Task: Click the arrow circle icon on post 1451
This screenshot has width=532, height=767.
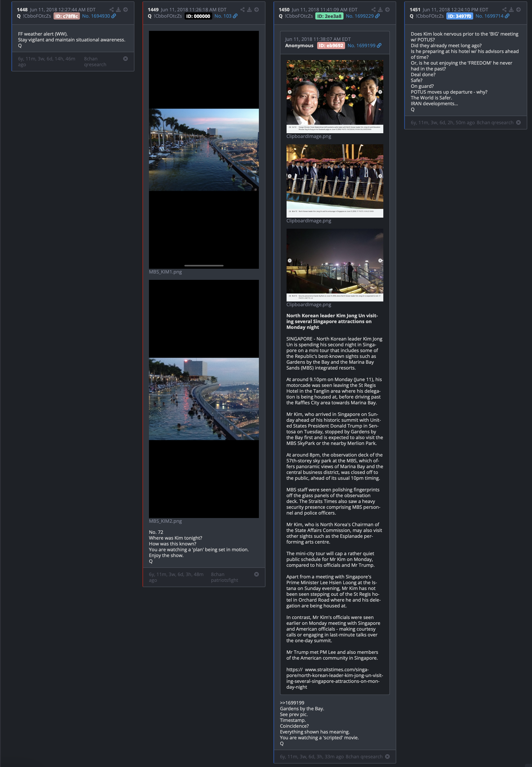Action: 518,10
